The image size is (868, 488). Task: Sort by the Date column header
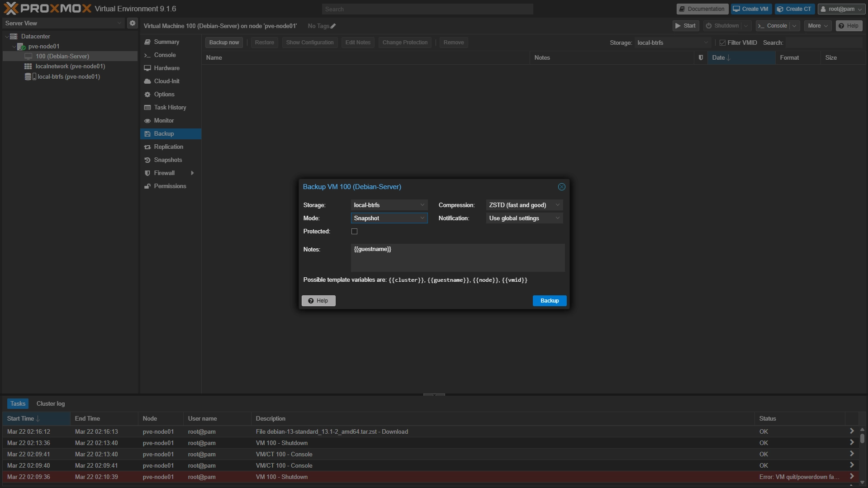point(741,57)
